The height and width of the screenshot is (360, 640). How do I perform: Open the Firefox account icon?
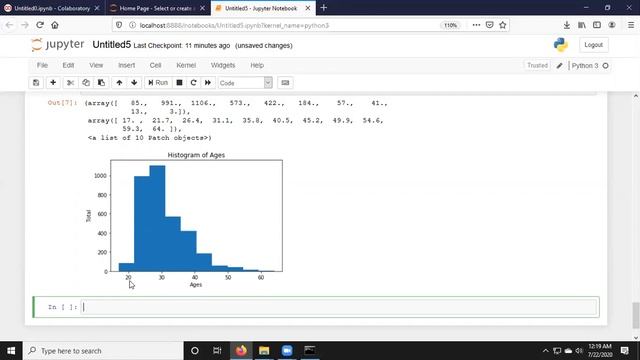coord(611,25)
